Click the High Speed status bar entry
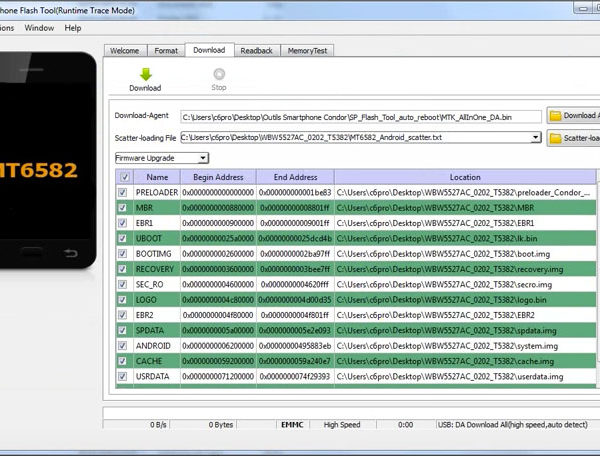 pyautogui.click(x=342, y=425)
